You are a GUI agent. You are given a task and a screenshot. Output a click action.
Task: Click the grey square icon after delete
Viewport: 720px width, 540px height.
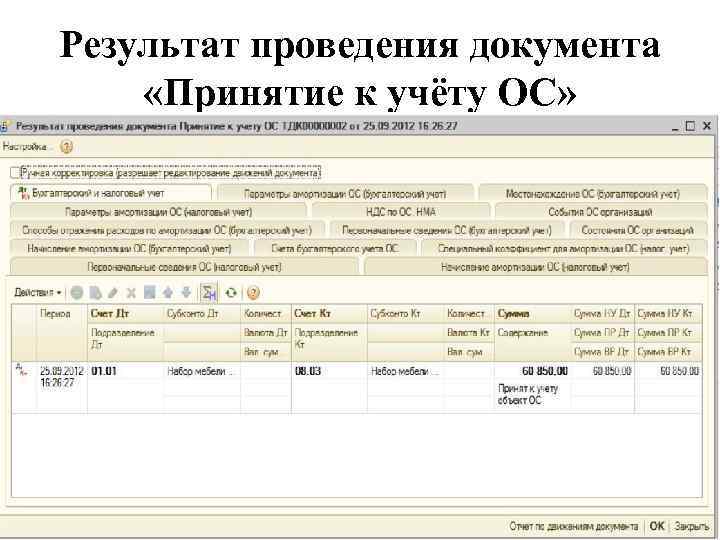point(150,292)
